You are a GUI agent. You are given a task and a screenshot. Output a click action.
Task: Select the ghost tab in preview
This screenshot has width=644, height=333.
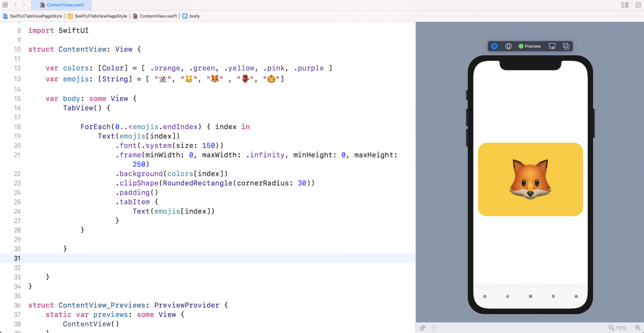pos(485,296)
